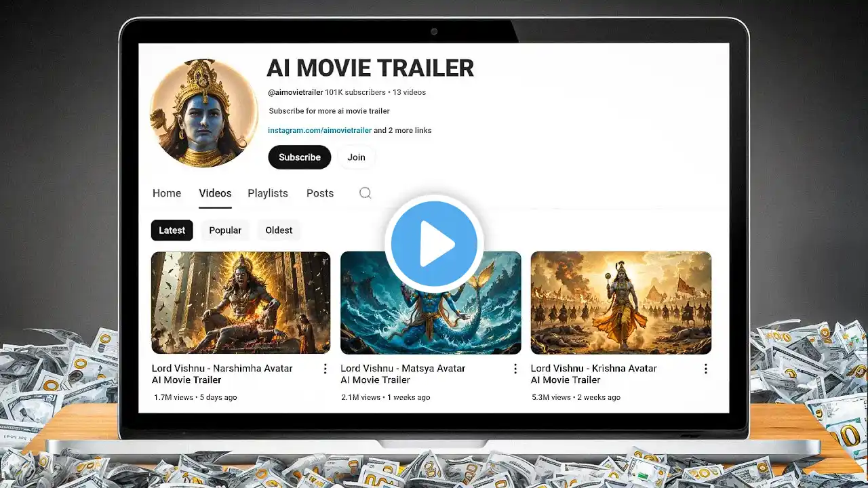Click the '5.3M views • 2 weeks ago' text
The width and height of the screenshot is (868, 488).
tap(576, 397)
